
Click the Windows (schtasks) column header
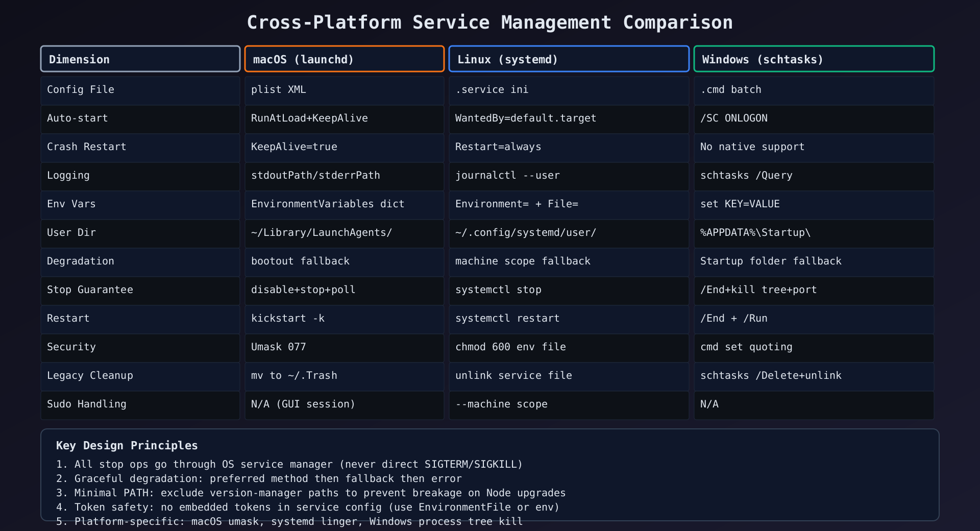[814, 59]
